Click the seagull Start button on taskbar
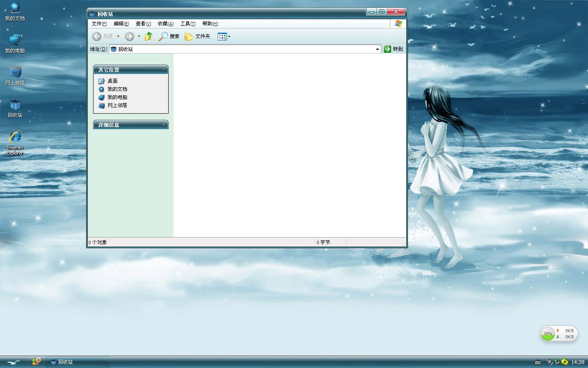Viewport: 588px width, 368px height. (13, 362)
